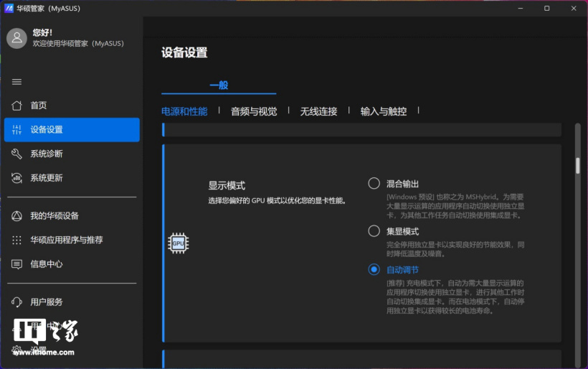Screen dimensions: 588x369
Task: Click the 系统诊断 wrench icon
Action: coord(16,154)
